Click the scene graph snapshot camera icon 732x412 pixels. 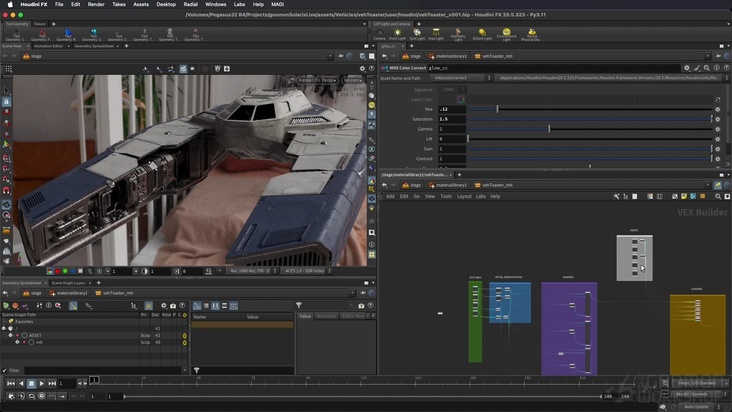coord(173,306)
